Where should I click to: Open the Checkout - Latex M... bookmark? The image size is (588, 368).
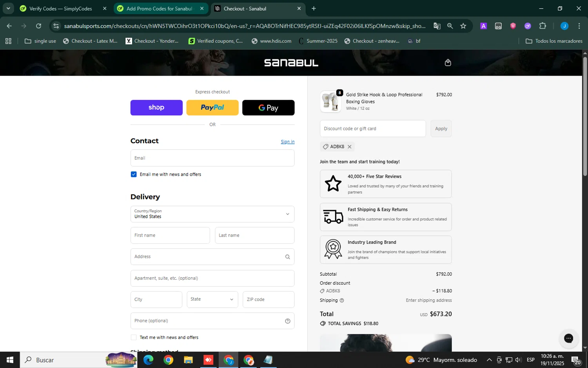90,41
